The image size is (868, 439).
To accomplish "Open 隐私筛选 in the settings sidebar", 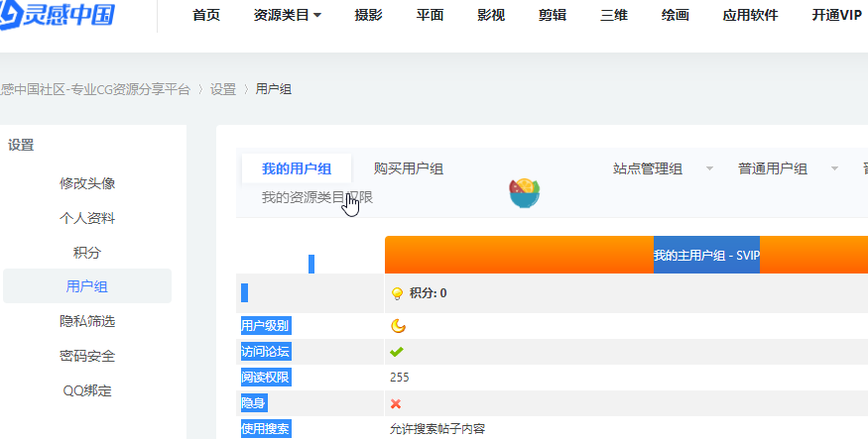I will pos(87,321).
